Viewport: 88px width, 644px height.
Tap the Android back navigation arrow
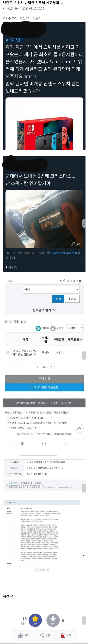[x=66, y=443]
